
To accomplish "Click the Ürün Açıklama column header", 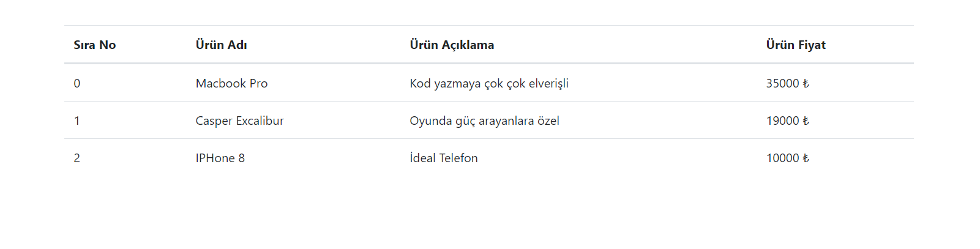I will (x=452, y=45).
